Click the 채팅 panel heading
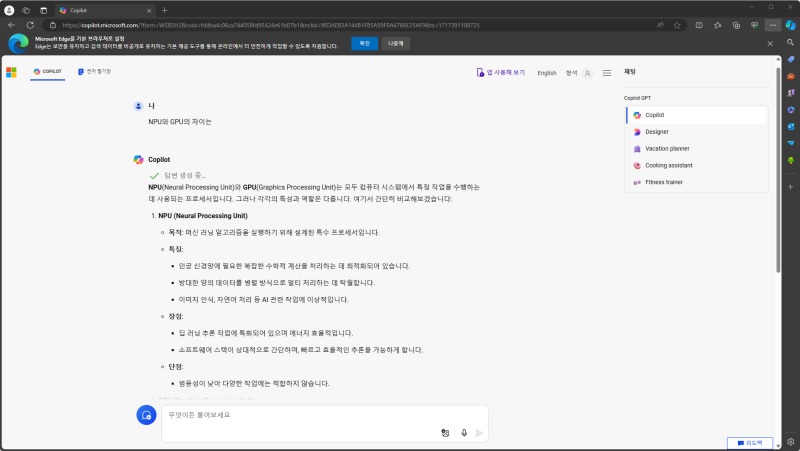 [630, 72]
